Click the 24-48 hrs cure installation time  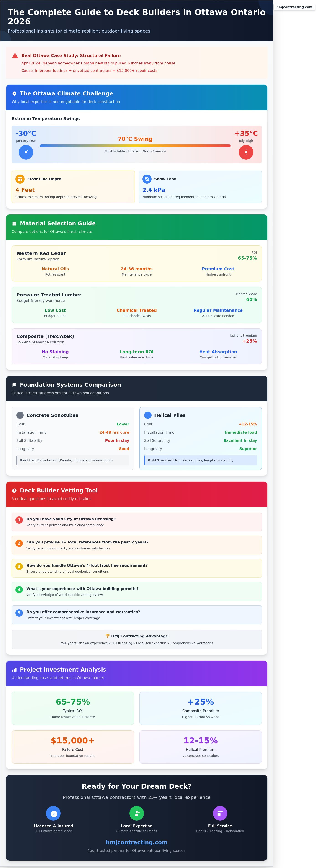click(x=114, y=433)
